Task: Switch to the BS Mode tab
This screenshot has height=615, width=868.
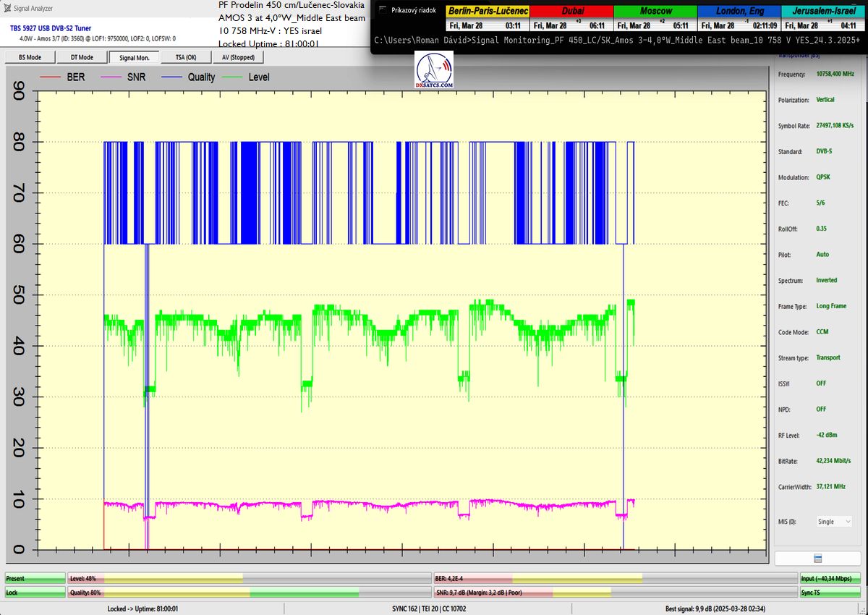Action: tap(29, 57)
